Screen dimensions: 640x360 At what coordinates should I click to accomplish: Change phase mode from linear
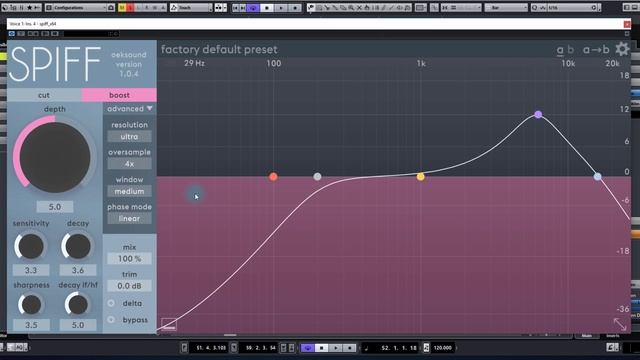(x=129, y=218)
